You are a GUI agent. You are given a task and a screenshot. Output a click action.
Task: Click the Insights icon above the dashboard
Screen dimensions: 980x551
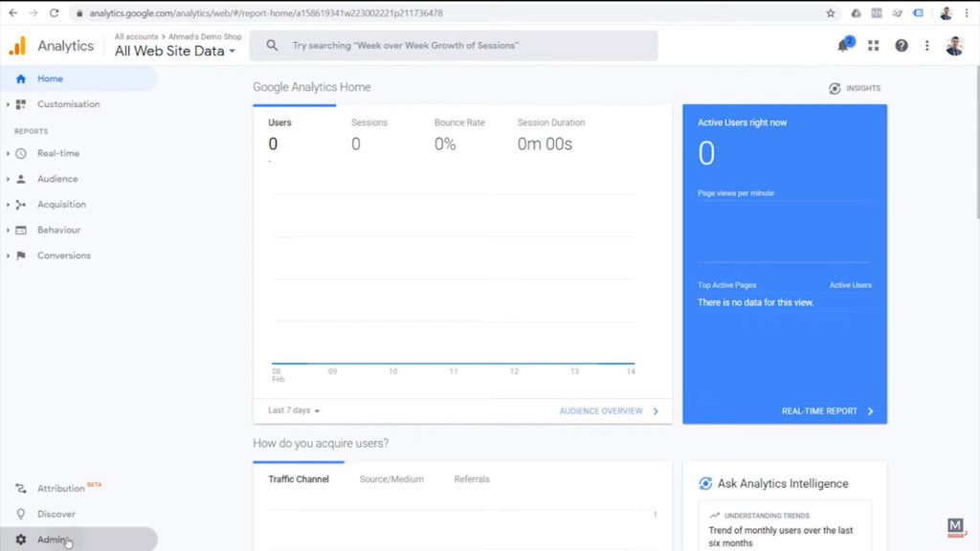coord(835,87)
